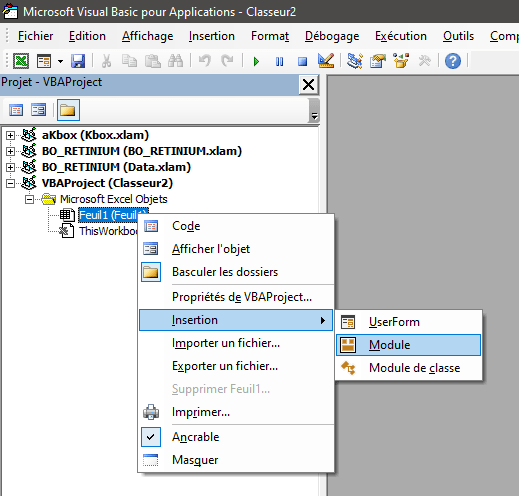Open the Insertion menu in the menu bar
Screen dimensions: 519x496
[x=212, y=36]
